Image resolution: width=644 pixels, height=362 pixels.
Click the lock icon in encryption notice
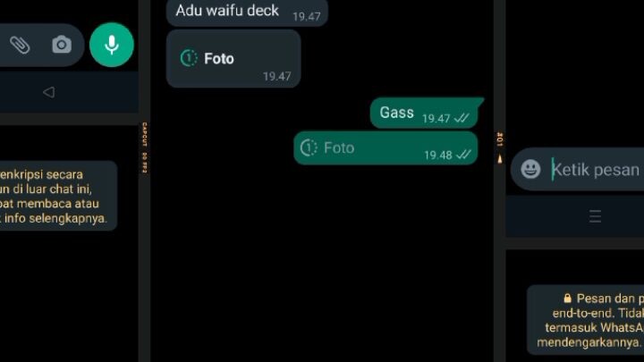[567, 298]
